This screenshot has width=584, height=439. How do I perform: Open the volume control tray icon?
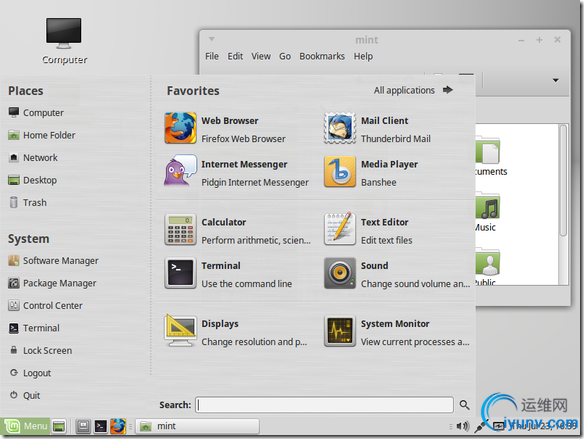pos(463,426)
